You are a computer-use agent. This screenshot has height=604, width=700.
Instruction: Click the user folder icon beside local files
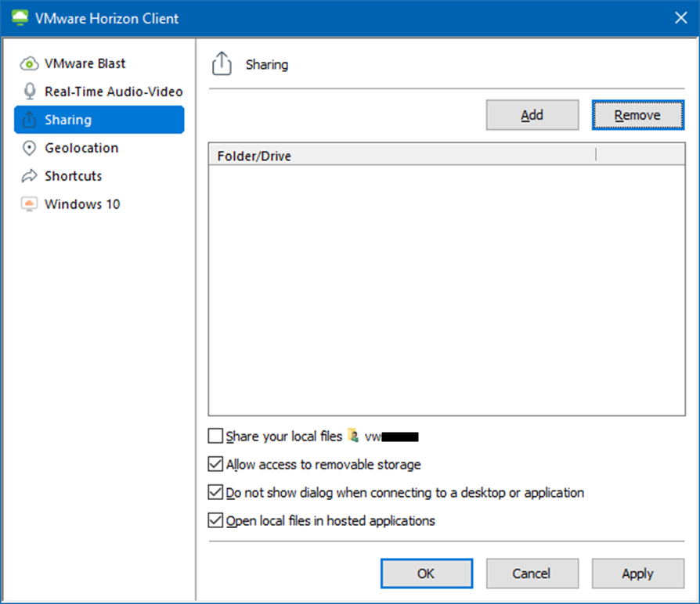pos(353,435)
